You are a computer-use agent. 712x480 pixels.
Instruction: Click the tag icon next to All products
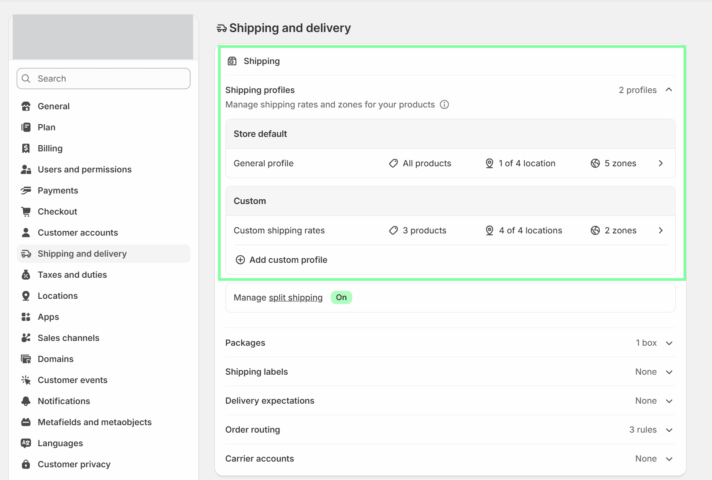[393, 163]
